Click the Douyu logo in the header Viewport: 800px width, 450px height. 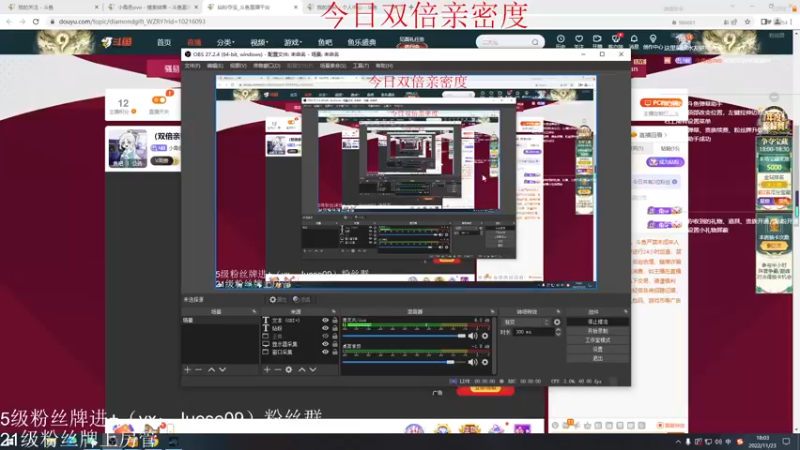point(116,42)
